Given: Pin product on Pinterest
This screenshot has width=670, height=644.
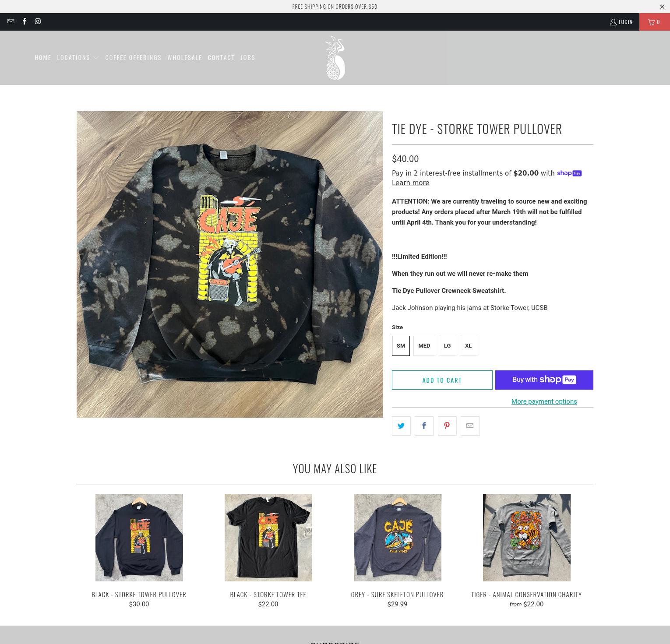Looking at the screenshot, I should [447, 426].
